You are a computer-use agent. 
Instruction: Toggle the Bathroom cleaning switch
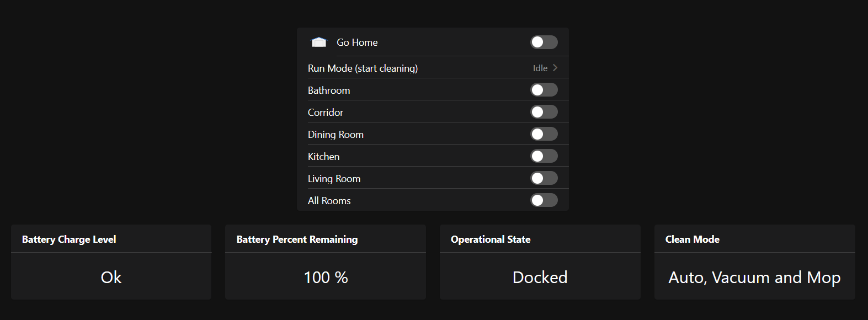tap(544, 90)
